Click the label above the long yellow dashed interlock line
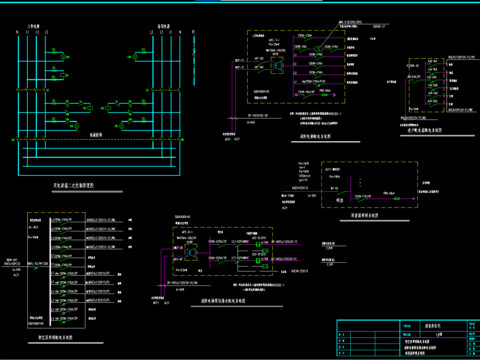 (x=96, y=135)
